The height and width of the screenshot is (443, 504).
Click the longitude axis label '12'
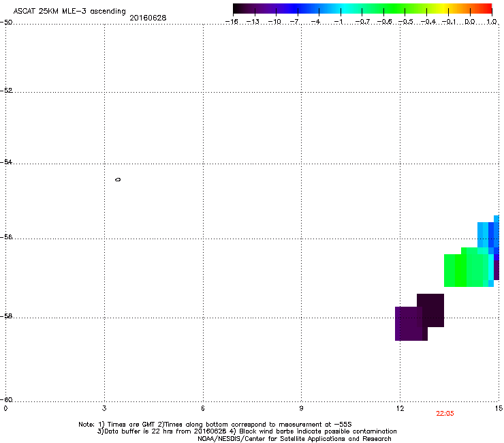400,408
